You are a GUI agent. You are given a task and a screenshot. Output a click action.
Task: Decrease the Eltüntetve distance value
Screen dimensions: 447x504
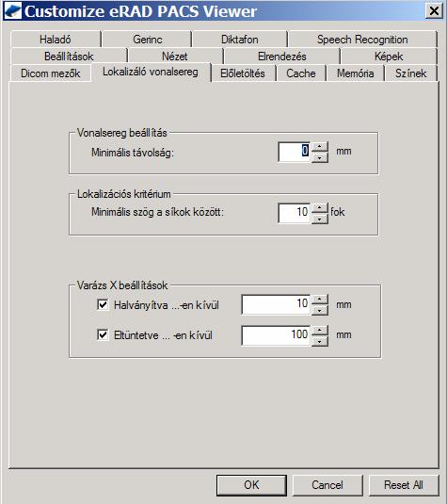pos(320,341)
